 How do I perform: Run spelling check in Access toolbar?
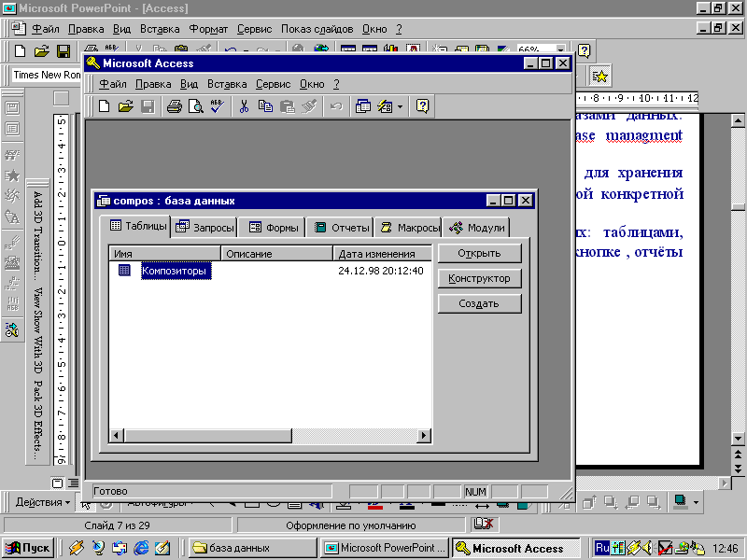coord(218,105)
